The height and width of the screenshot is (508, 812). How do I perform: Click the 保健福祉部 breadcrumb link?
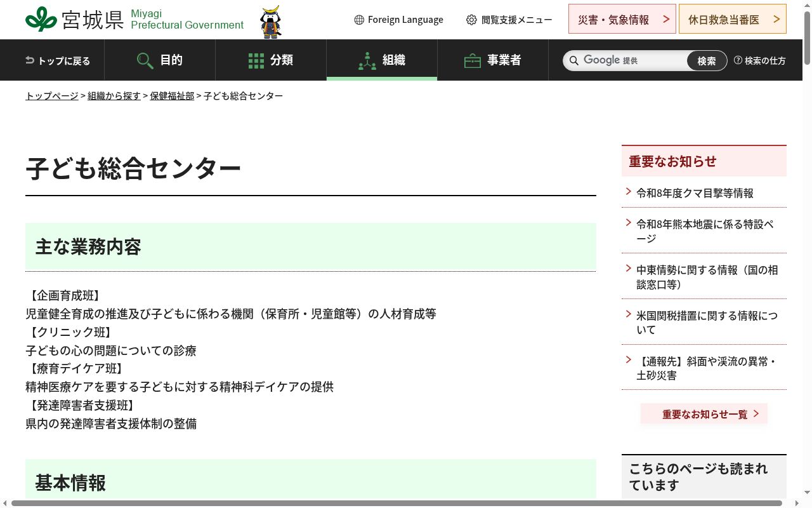172,96
